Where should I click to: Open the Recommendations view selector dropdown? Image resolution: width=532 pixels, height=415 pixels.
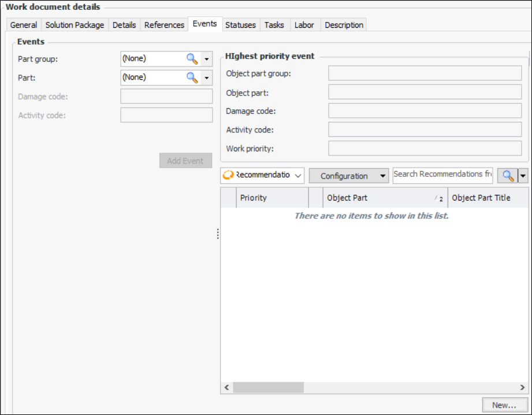(298, 176)
